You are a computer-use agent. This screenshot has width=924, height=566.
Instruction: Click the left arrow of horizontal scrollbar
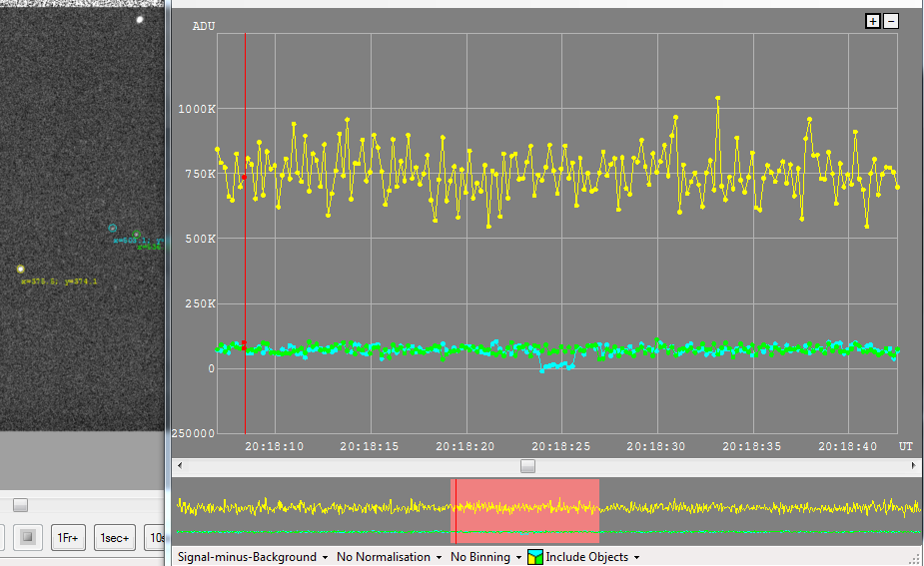tap(180, 466)
